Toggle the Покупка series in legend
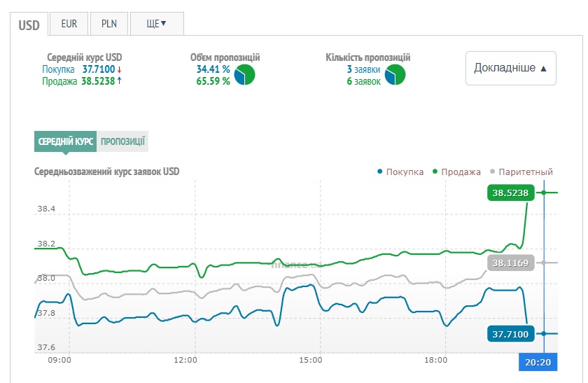Screen dimensions: 588x383 [x=400, y=172]
